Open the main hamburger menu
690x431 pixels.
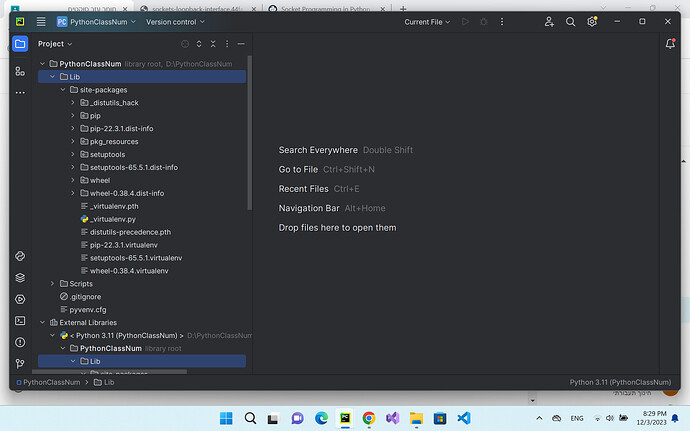41,22
